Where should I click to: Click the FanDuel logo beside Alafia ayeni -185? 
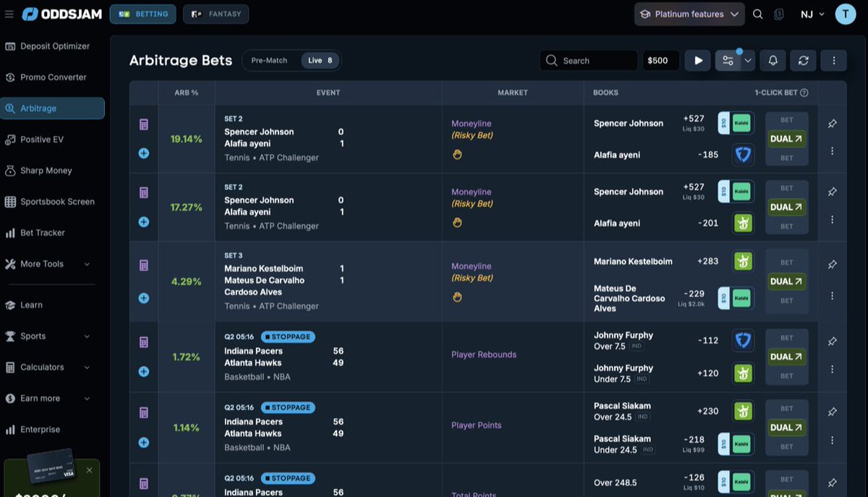point(743,154)
